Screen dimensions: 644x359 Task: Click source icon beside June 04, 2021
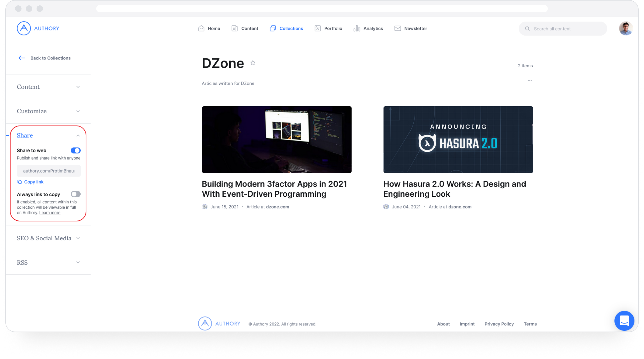pos(386,207)
